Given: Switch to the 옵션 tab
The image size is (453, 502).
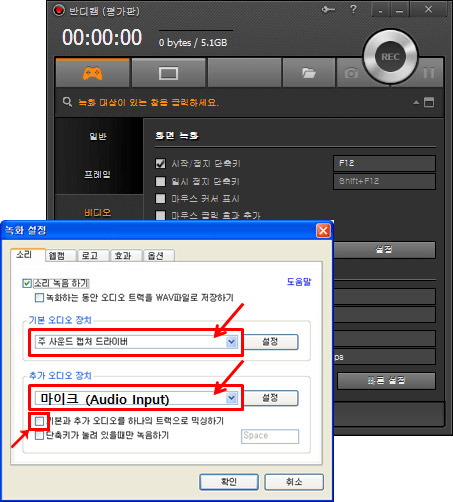Looking at the screenshot, I should 159,256.
